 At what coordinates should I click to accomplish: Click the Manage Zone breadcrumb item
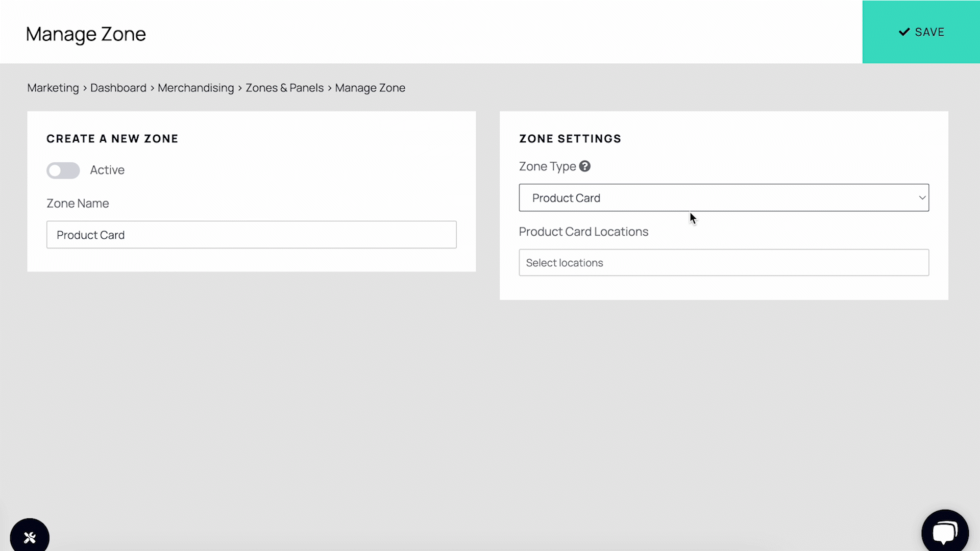pyautogui.click(x=370, y=88)
